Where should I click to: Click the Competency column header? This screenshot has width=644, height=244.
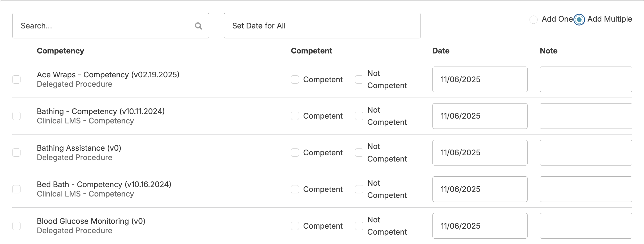tap(60, 51)
